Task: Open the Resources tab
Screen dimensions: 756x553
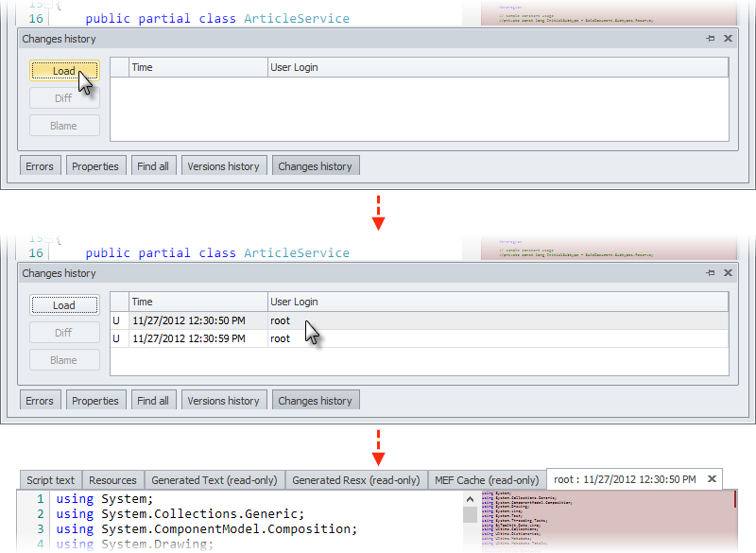Action: point(113,480)
